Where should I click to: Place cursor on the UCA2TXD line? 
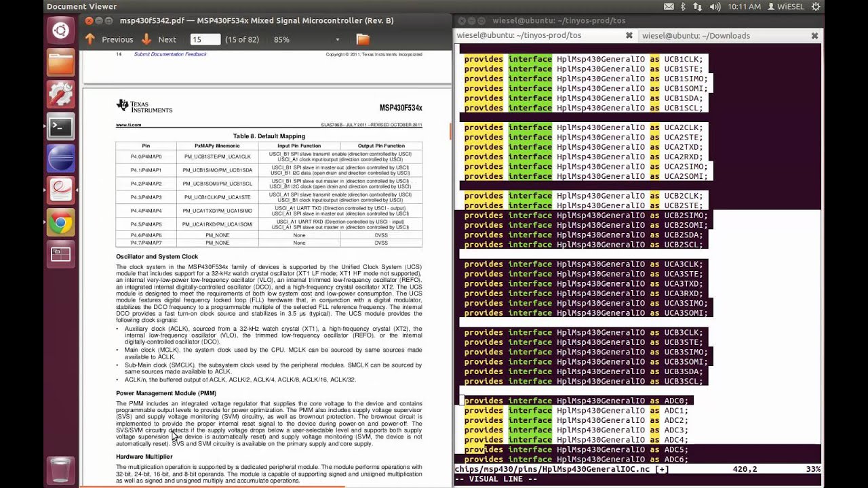coord(584,147)
